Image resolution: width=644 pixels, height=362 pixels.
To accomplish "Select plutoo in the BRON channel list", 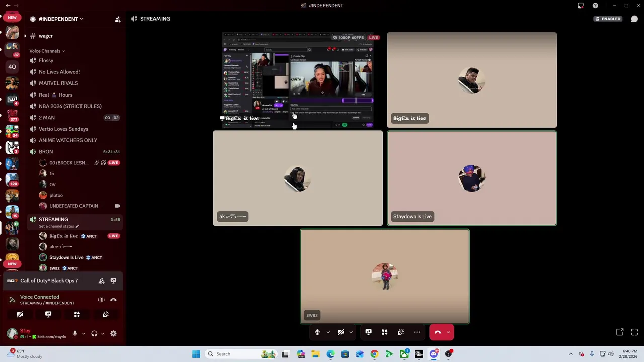I will [79, 195].
